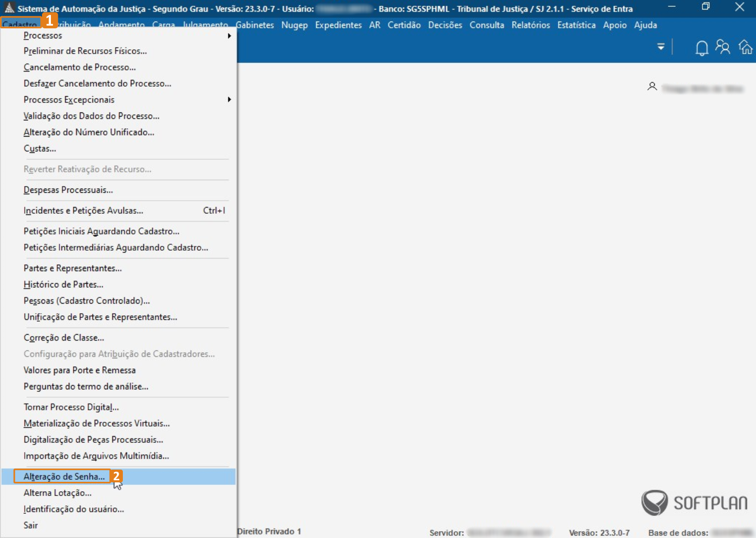Select Preliminar de Recursos Físicos

[x=118, y=51]
